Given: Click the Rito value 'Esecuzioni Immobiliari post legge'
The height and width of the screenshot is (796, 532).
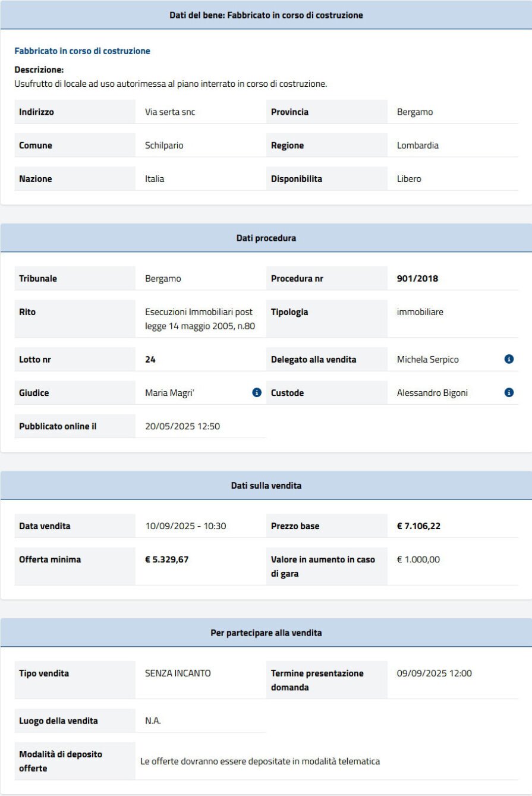Looking at the screenshot, I should 200,319.
